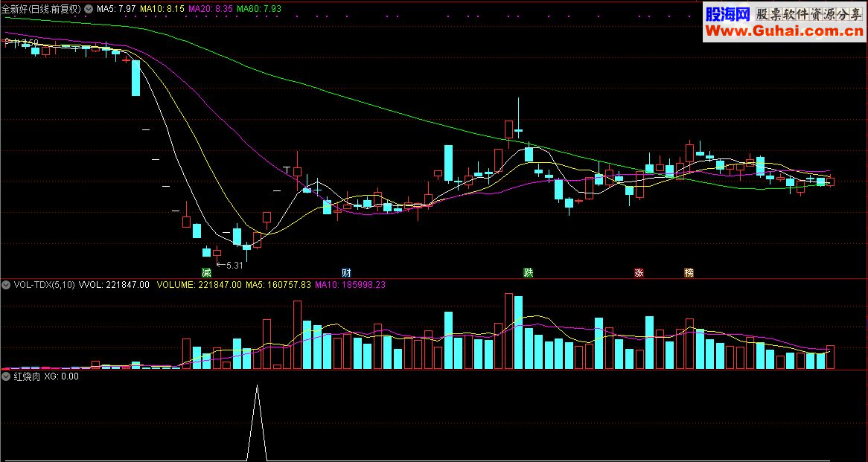Expand the 红烧肉 indicator panel options

coord(7,376)
